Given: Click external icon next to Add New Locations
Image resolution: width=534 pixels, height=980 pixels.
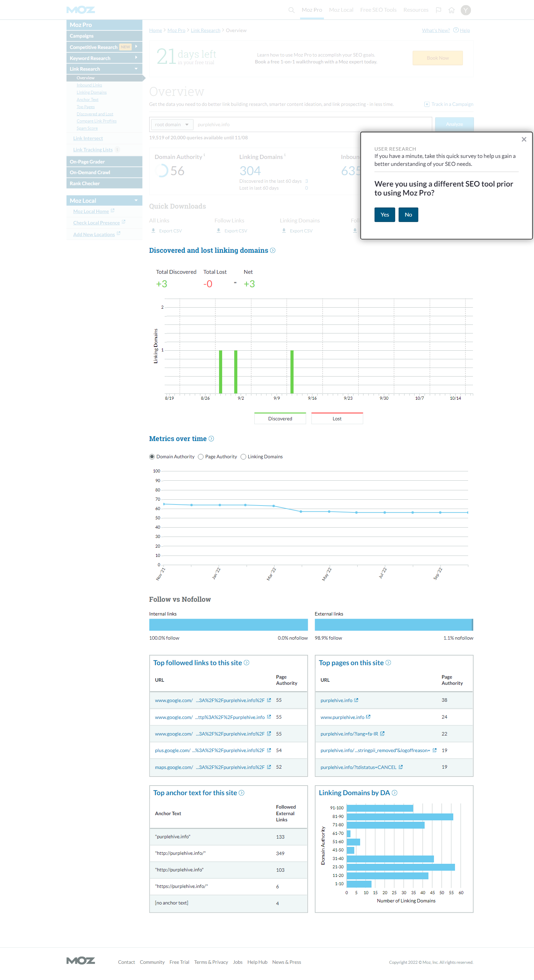Looking at the screenshot, I should pos(118,233).
